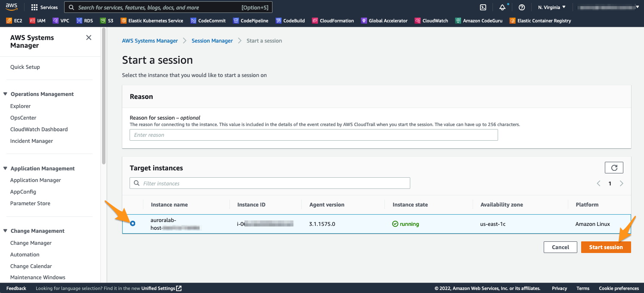Go to CodeCommit bookmark
644x293 pixels.
pyautogui.click(x=208, y=21)
